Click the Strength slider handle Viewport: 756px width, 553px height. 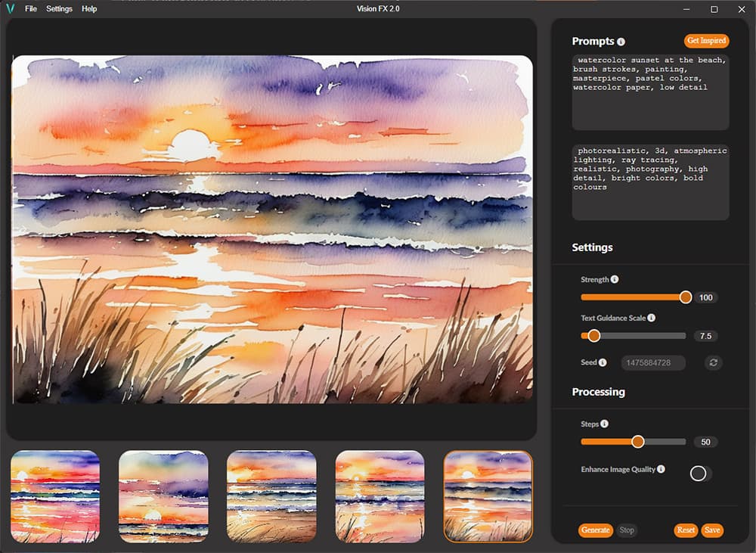(x=686, y=297)
